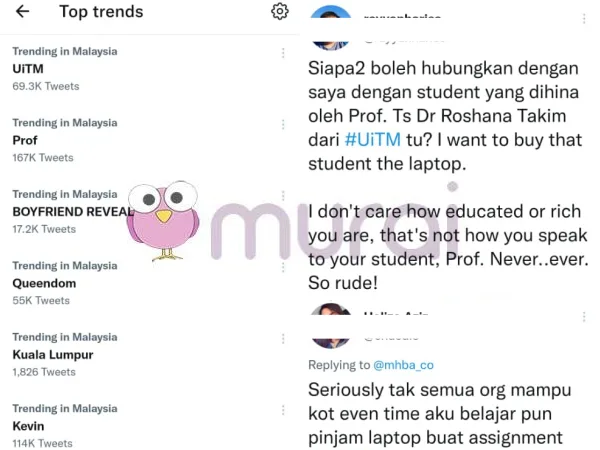View the first tweet author's avatar
Viewport: 600px width, 450px height.
pos(331,28)
